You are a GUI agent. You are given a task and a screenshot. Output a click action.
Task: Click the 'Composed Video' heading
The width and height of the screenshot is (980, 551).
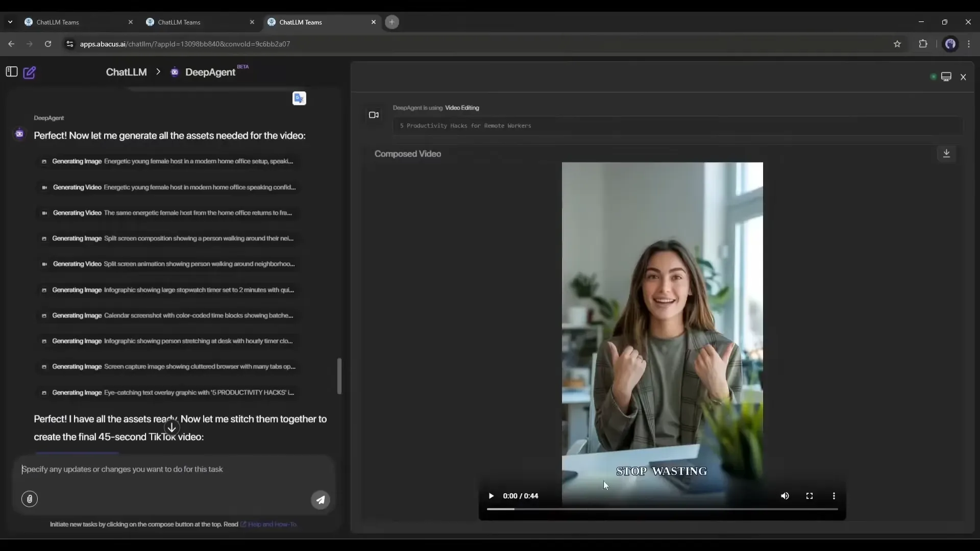tap(408, 154)
